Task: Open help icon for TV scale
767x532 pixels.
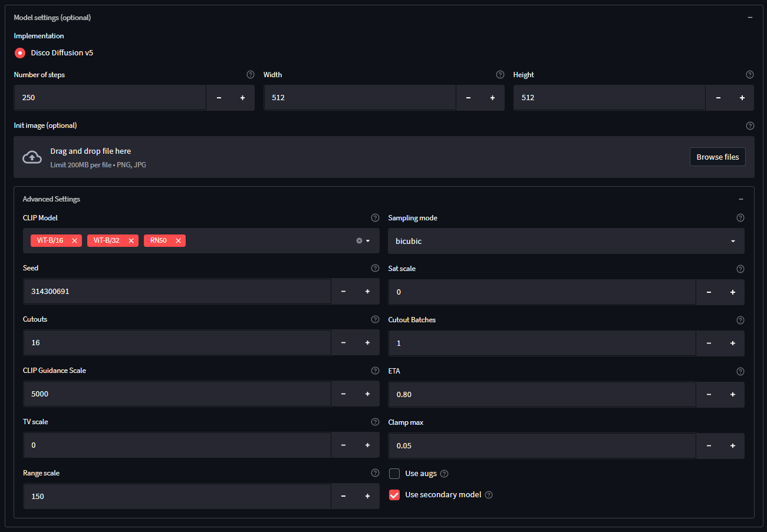Action: click(x=375, y=422)
